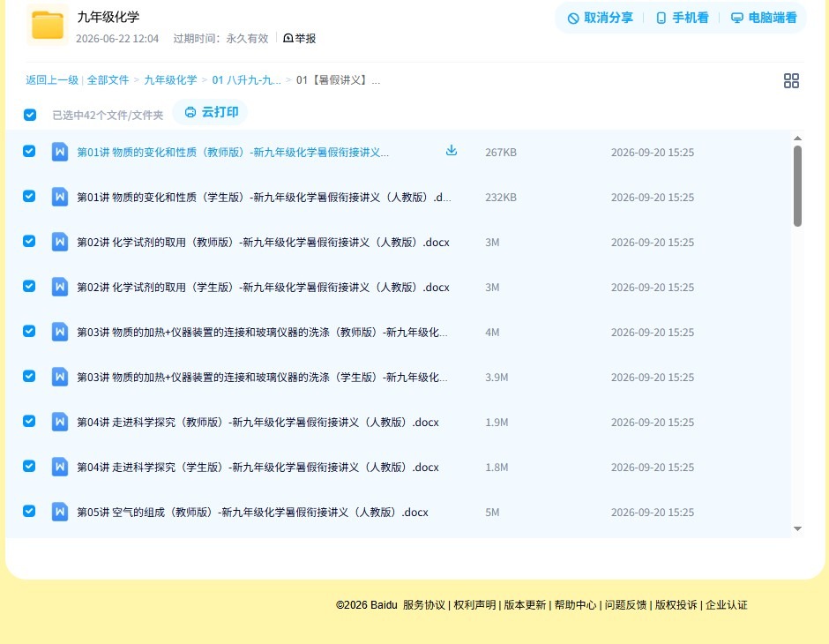The image size is (829, 644).
Task: Click the 版权投诉 footer link
Action: point(676,604)
